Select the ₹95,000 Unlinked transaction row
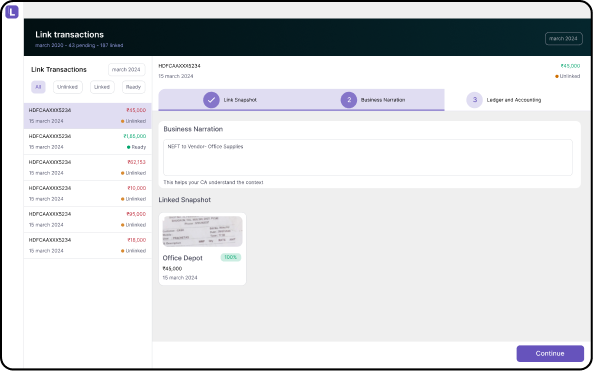The height and width of the screenshot is (371, 593). (x=88, y=219)
